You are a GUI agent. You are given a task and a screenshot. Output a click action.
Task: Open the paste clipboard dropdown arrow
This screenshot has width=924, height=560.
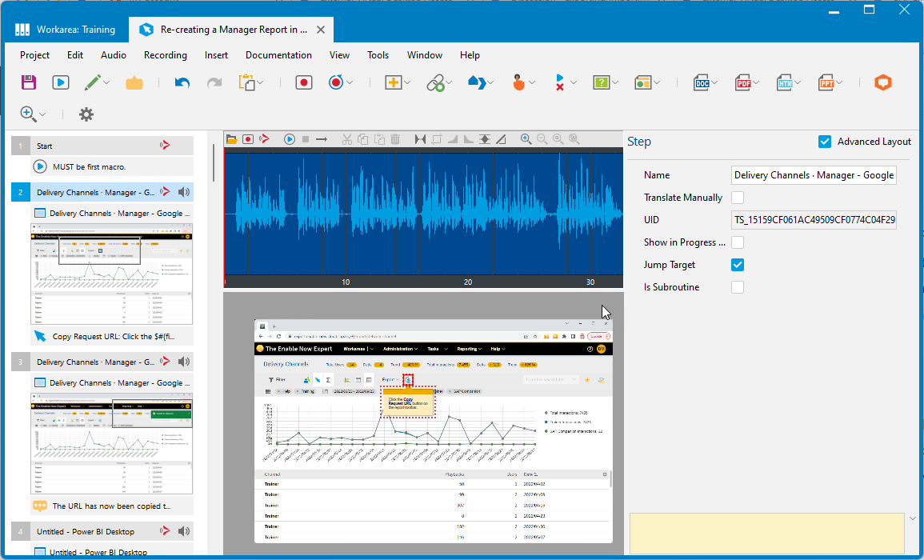click(260, 82)
